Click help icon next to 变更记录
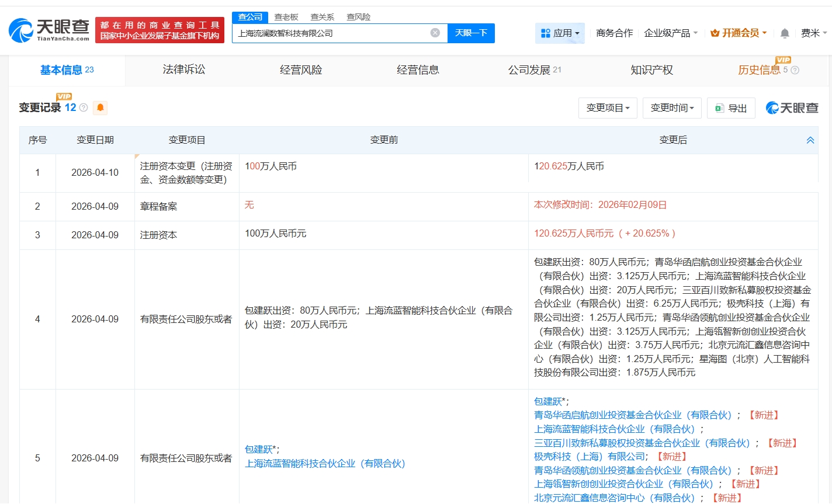 pyautogui.click(x=84, y=107)
